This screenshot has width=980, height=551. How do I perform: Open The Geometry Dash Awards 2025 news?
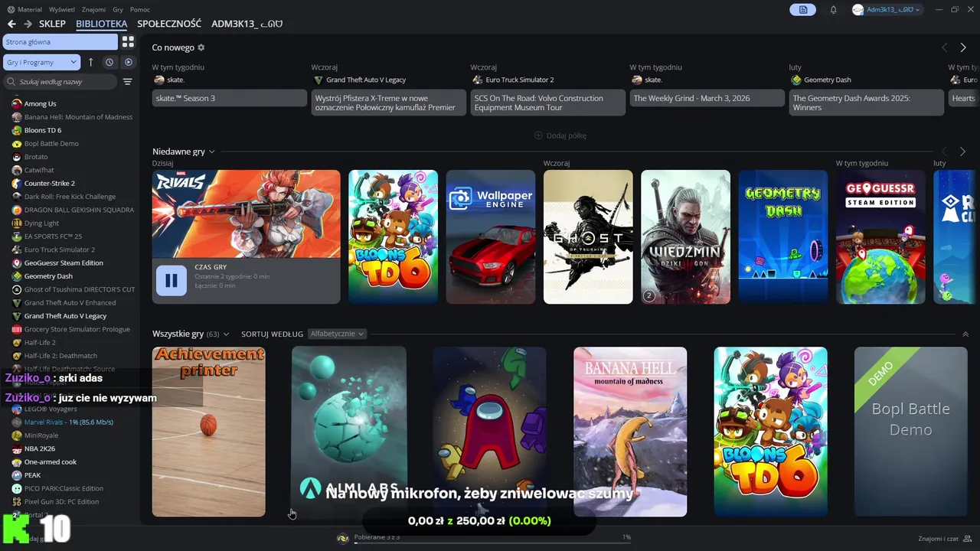[x=867, y=103]
